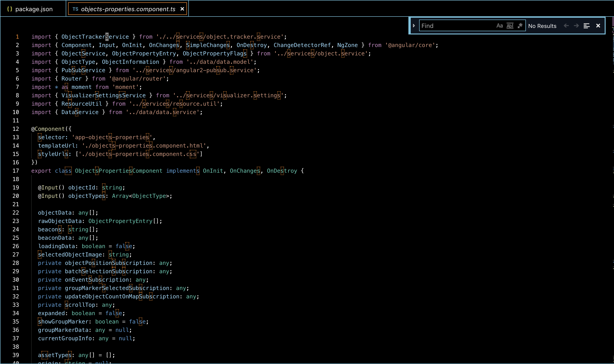Viewport: 614px width, 364px height.
Task: Toggle Match Case in Find widget
Action: tap(499, 26)
